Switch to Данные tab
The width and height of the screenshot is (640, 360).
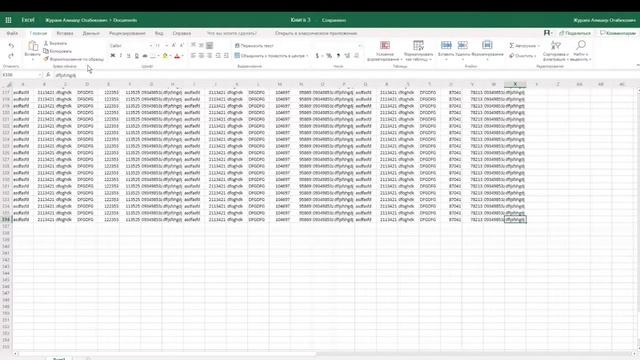click(91, 33)
